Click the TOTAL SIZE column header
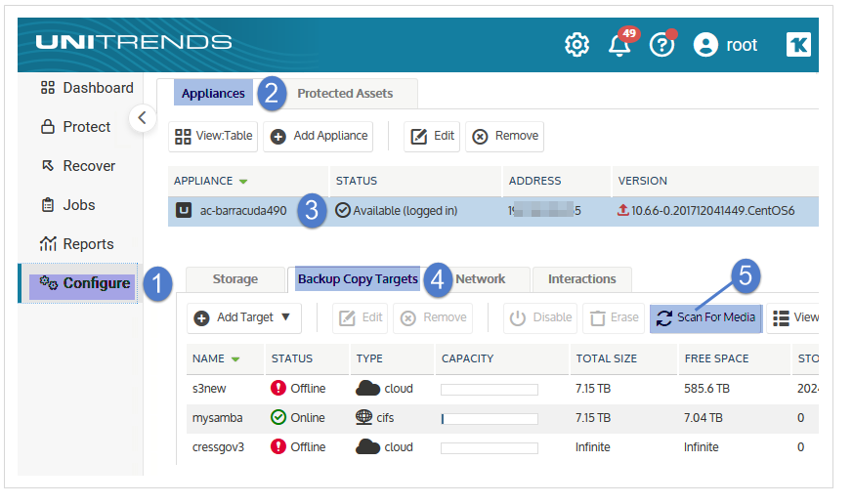Image resolution: width=853 pixels, height=504 pixels. tap(623, 358)
